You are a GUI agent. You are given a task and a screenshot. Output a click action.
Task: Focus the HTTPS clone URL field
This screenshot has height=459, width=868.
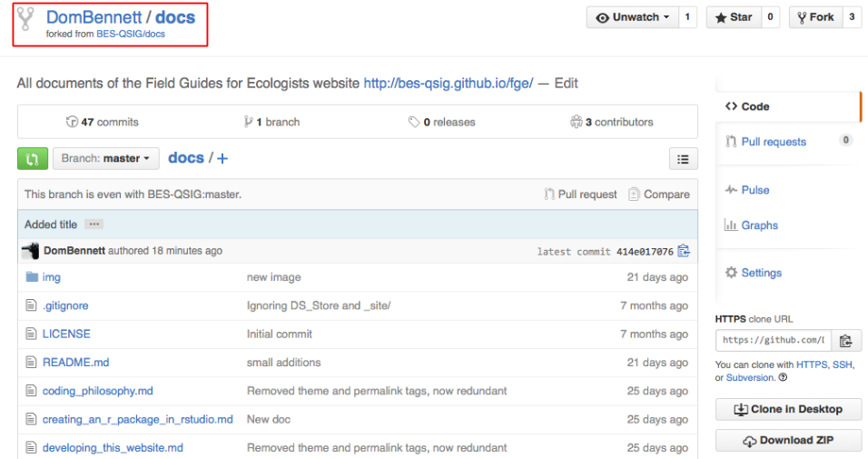[x=774, y=340]
